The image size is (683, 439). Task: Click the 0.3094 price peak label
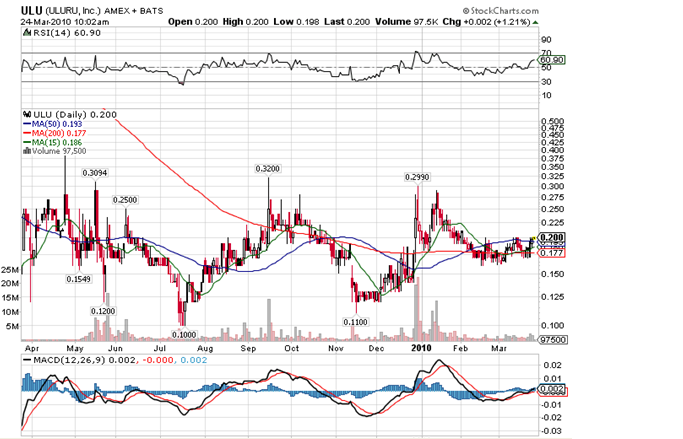click(x=95, y=173)
